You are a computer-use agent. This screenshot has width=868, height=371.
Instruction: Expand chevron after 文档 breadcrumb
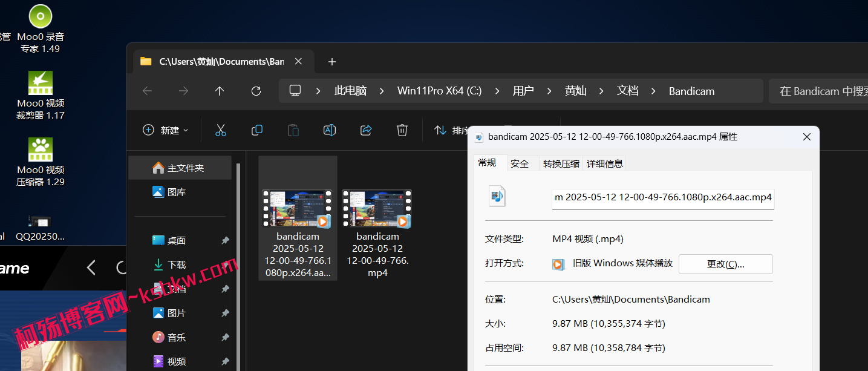point(653,91)
